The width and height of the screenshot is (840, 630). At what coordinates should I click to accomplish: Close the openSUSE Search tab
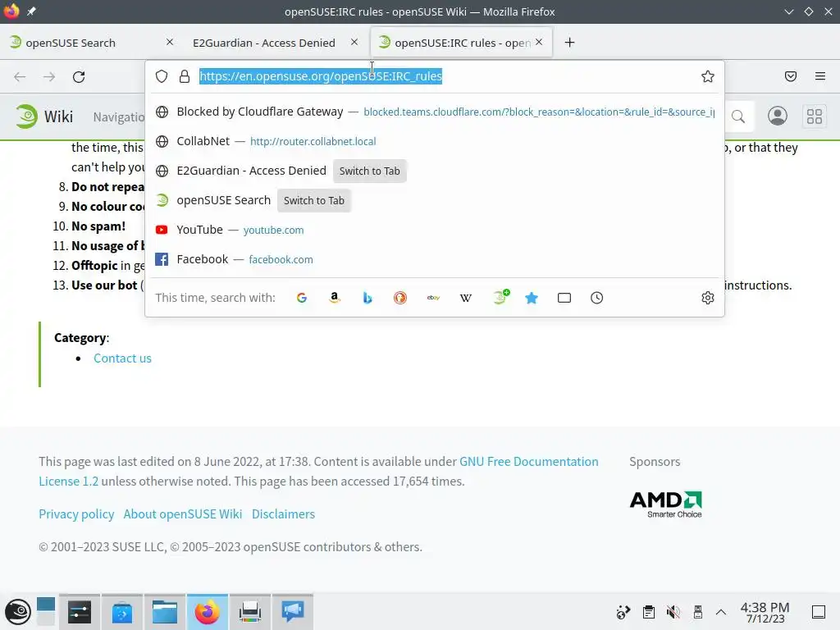(170, 42)
